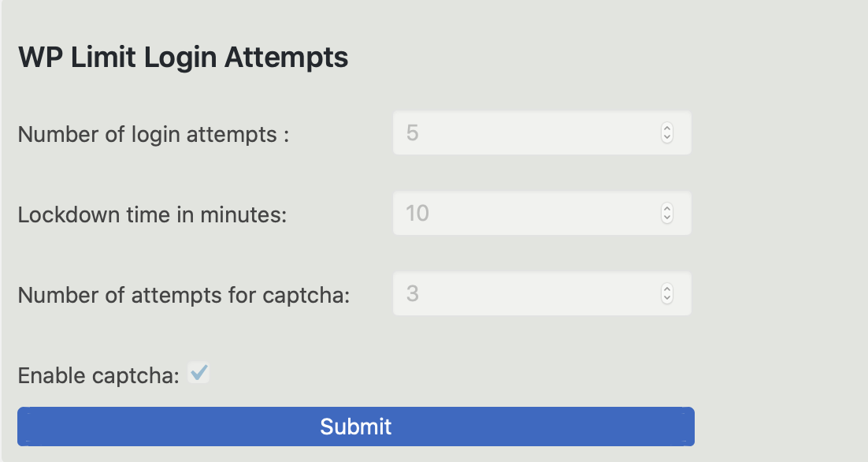This screenshot has width=868, height=462.
Task: Select the value 3 in captcha attempts
Action: coord(413,293)
